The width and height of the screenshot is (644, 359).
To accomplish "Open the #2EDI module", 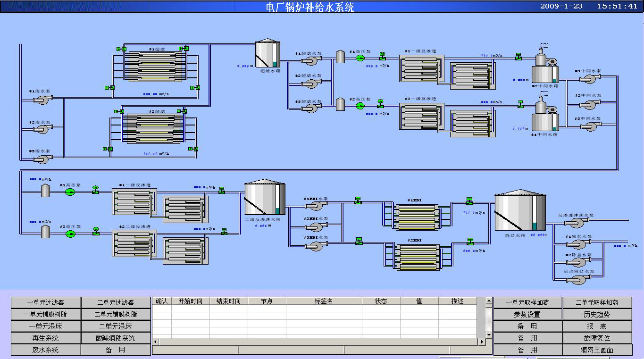I will pyautogui.click(x=418, y=257).
